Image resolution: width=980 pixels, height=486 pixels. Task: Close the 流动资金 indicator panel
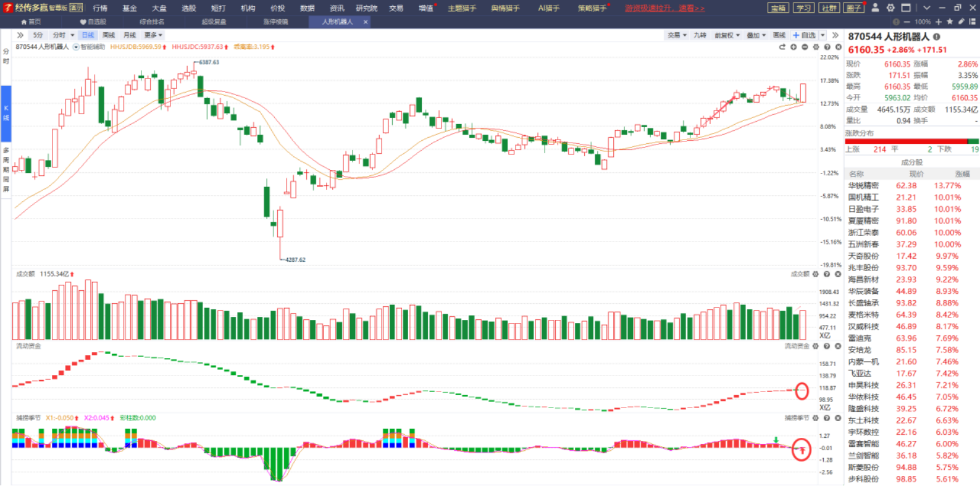coord(838,346)
